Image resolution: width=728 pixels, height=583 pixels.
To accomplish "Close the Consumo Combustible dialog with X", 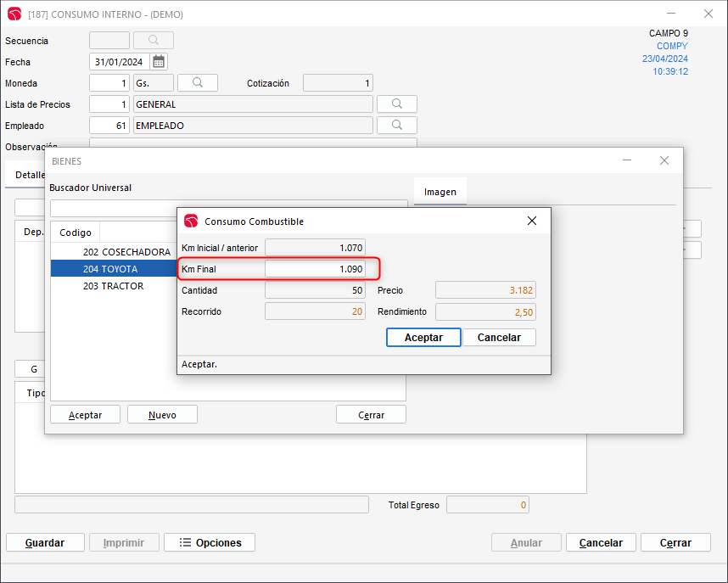I will pos(532,221).
